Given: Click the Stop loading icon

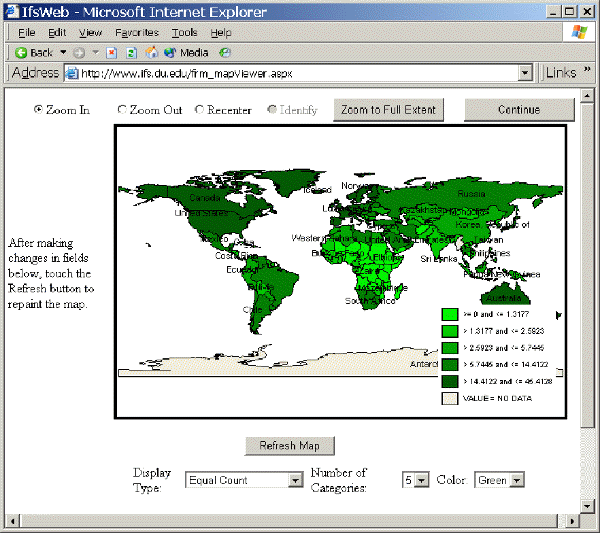Looking at the screenshot, I should coord(111,52).
